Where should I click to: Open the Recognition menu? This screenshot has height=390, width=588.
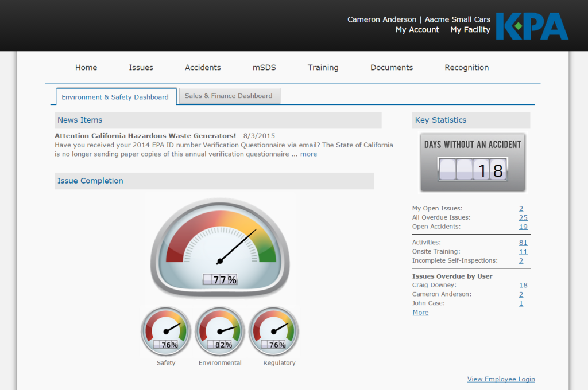pyautogui.click(x=466, y=68)
